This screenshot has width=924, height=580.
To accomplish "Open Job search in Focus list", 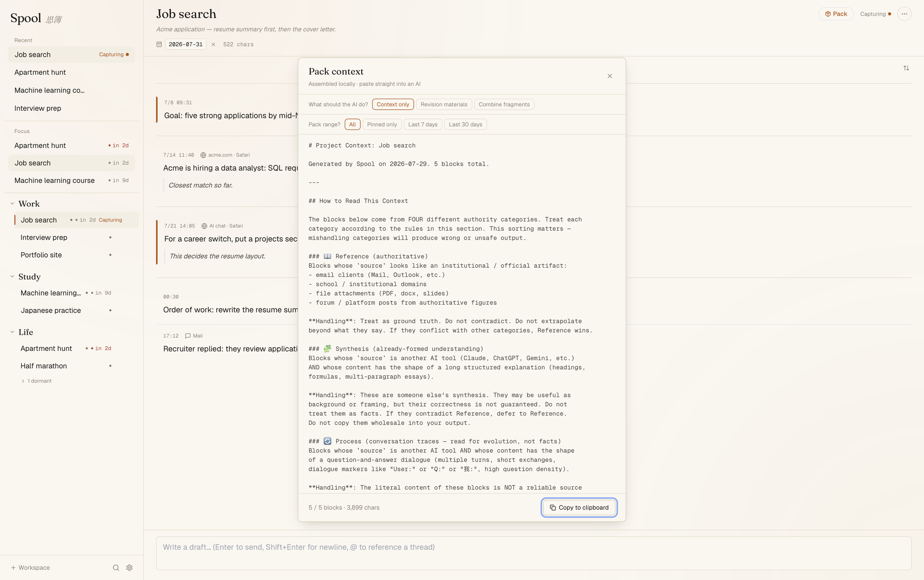I will coord(71,163).
